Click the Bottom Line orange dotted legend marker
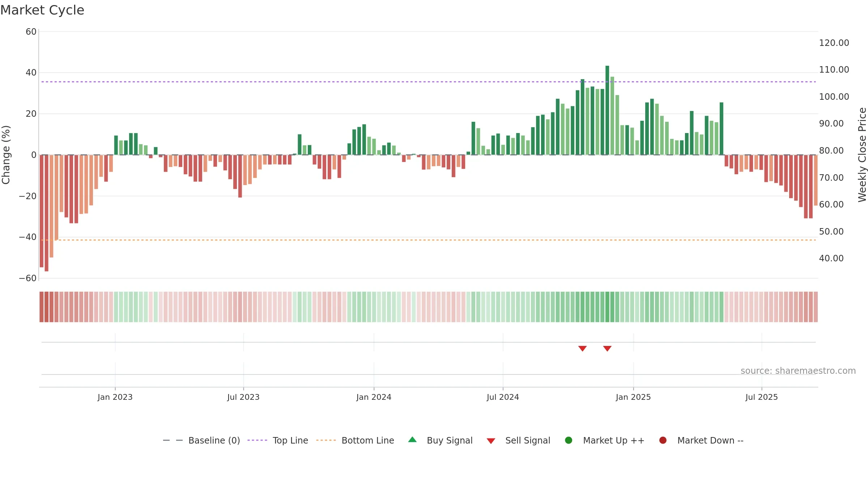Viewport: 868px width, 488px height. (x=326, y=440)
